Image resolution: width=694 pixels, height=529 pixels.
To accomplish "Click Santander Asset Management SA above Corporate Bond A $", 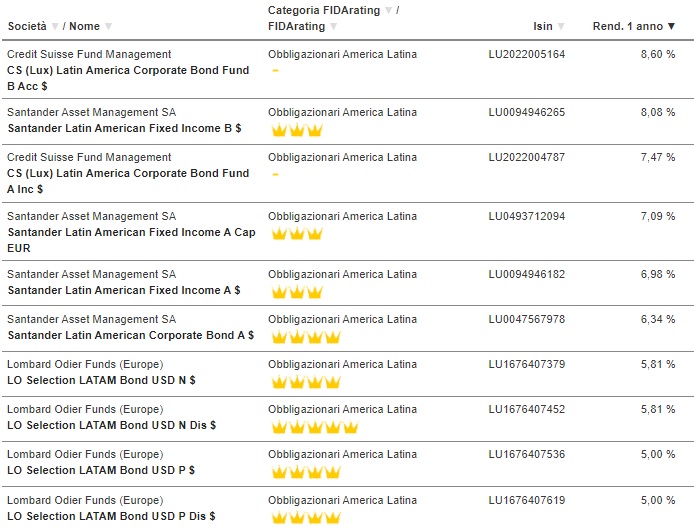I will coord(92,319).
